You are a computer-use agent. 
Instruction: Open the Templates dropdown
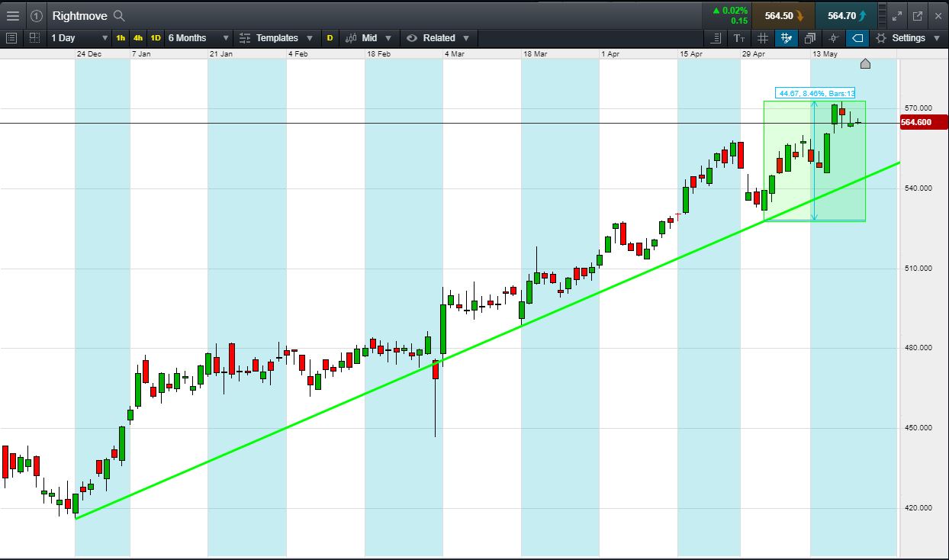[x=276, y=37]
